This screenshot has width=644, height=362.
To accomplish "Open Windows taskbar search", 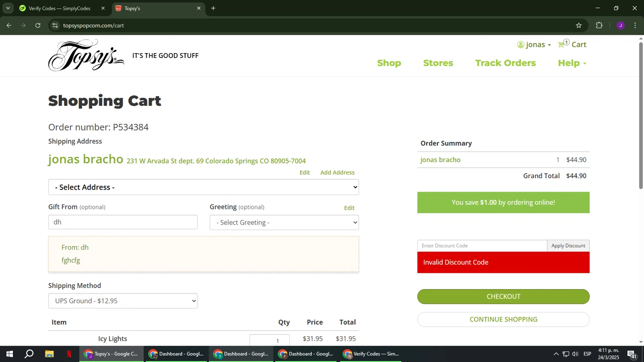I will click(29, 354).
